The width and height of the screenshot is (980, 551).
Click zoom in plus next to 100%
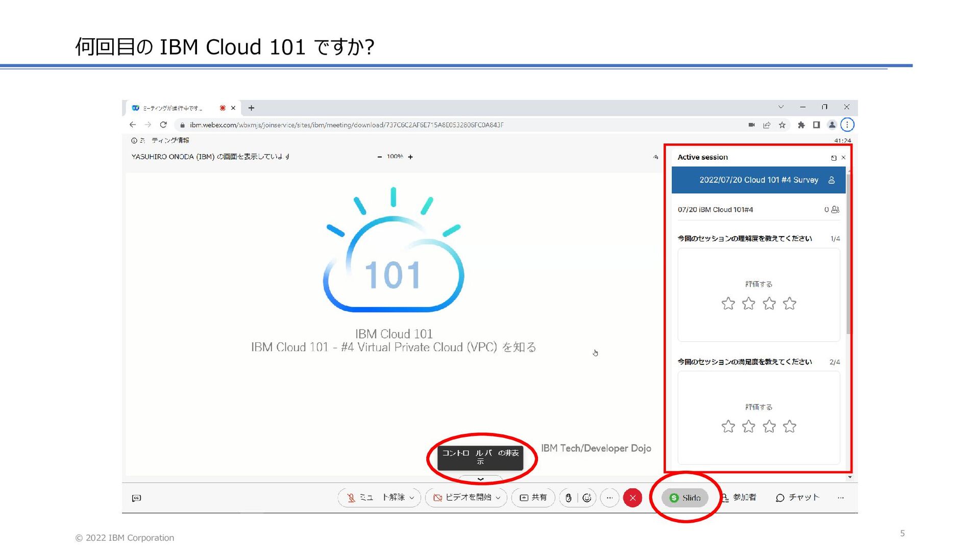[x=410, y=157]
